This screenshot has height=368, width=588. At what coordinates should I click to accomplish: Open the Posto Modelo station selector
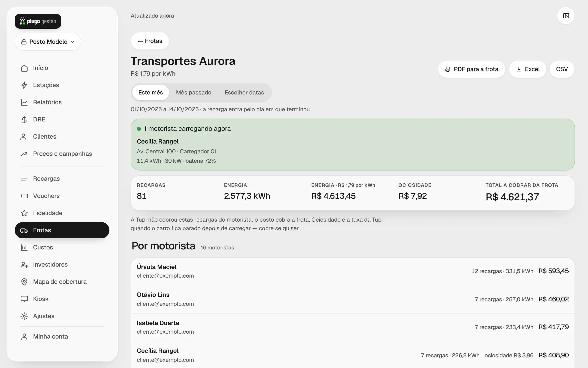(x=48, y=42)
